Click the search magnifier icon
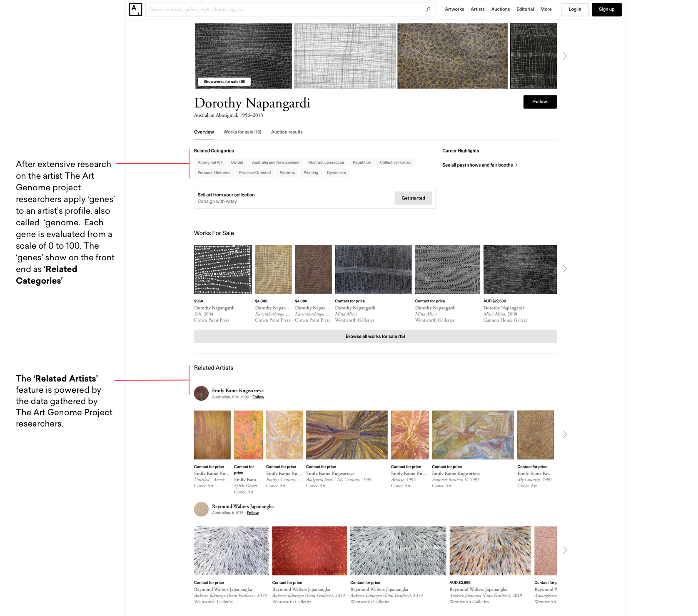698x616 pixels. tap(428, 9)
